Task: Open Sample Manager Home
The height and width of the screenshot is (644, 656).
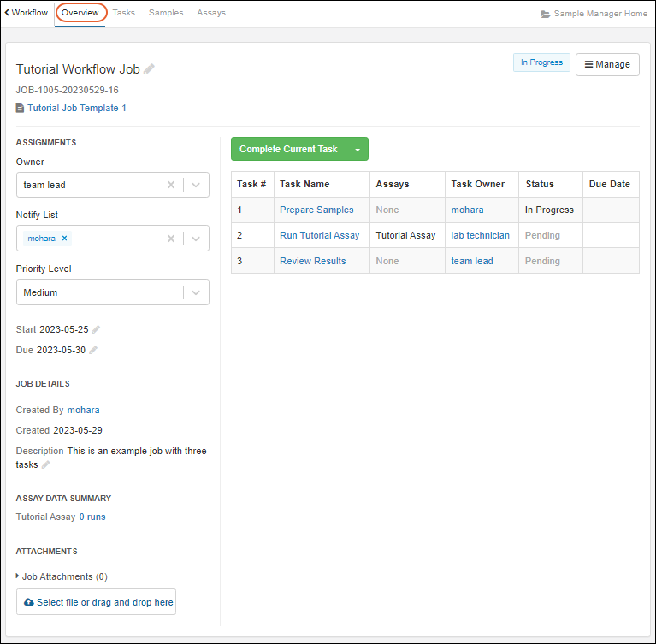Action: tap(594, 14)
